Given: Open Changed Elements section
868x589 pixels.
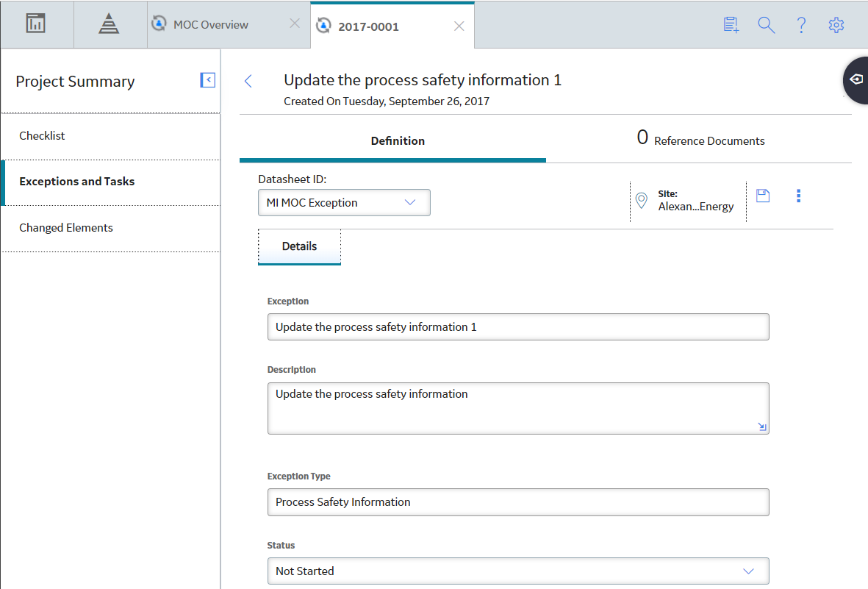Looking at the screenshot, I should click(x=110, y=228).
